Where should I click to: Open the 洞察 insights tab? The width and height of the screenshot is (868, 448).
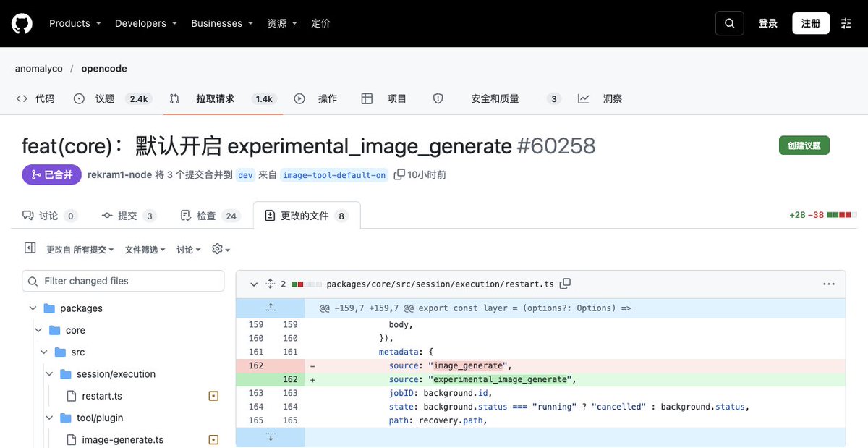(x=600, y=98)
